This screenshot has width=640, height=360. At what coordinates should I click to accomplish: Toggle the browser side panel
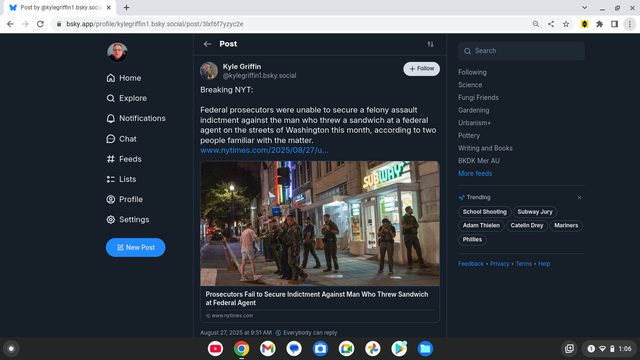click(x=614, y=24)
